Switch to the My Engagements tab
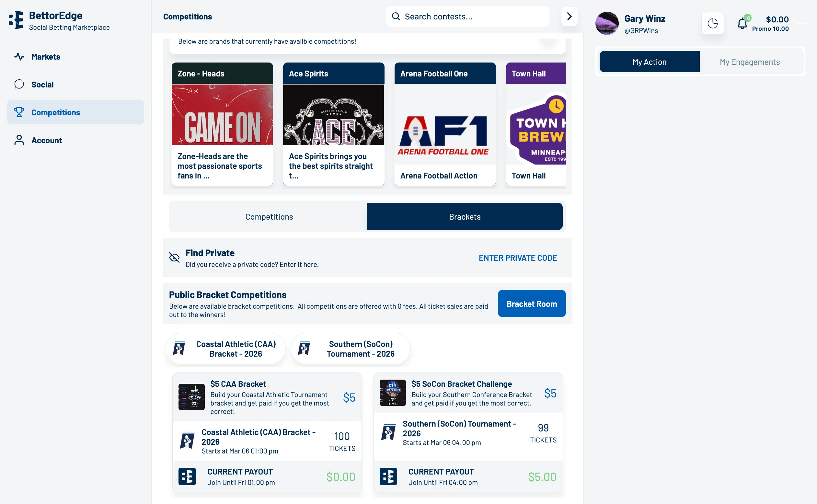 pyautogui.click(x=750, y=62)
